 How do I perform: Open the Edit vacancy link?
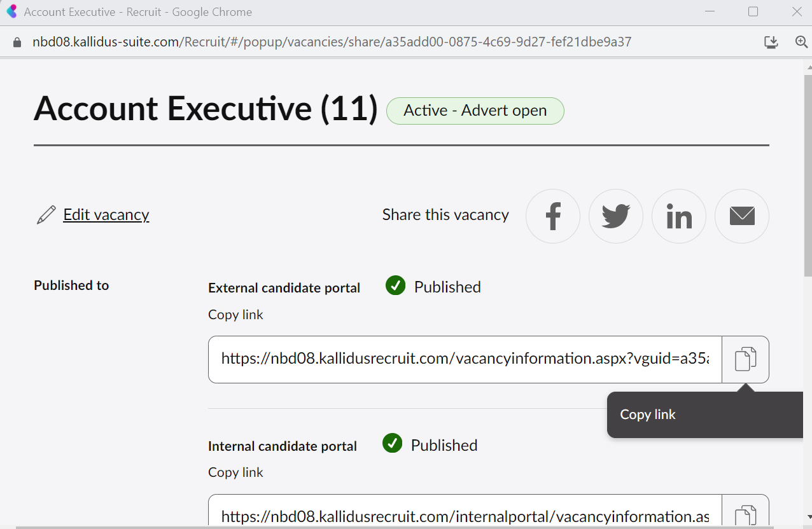(x=106, y=215)
